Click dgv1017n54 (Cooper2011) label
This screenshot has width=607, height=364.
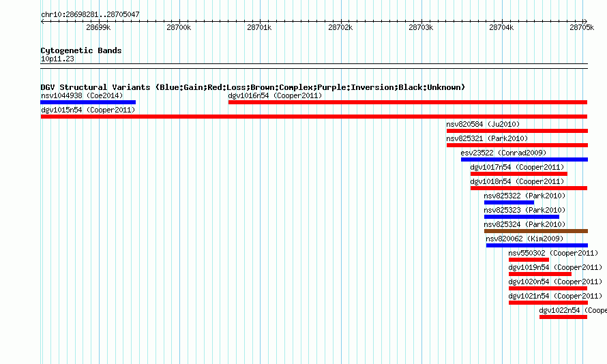(517, 167)
